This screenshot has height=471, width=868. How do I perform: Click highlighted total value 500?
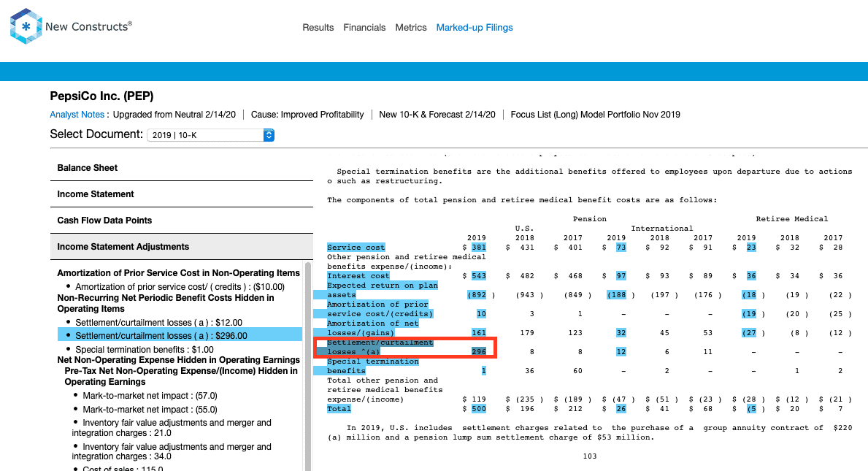[x=479, y=409]
